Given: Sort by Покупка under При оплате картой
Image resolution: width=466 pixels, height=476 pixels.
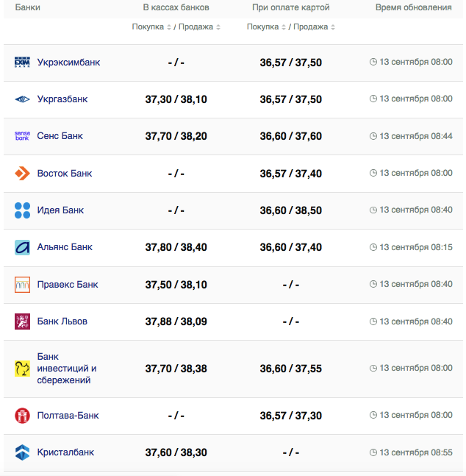Looking at the screenshot, I should pos(267,27).
